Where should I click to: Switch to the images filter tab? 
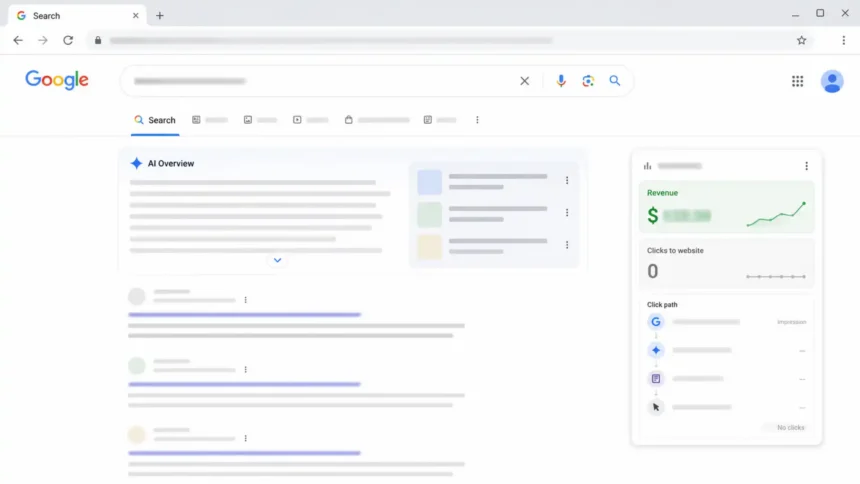pos(261,120)
